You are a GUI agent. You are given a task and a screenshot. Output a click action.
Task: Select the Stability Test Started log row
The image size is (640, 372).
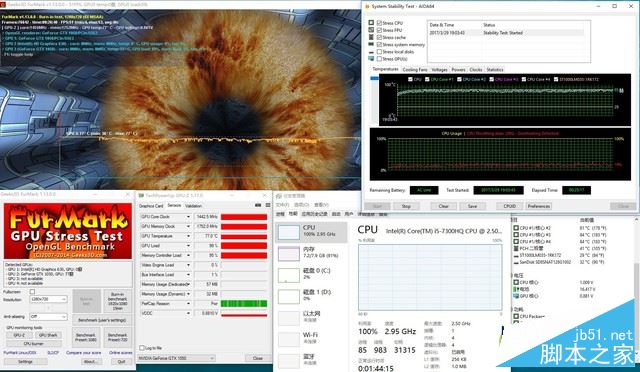pyautogui.click(x=506, y=33)
